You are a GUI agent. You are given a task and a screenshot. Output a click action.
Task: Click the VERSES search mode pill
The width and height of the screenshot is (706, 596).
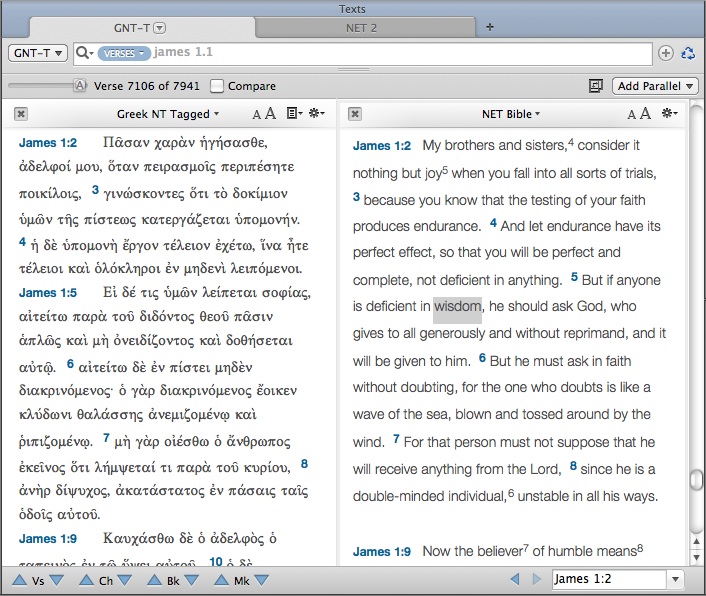[x=123, y=52]
